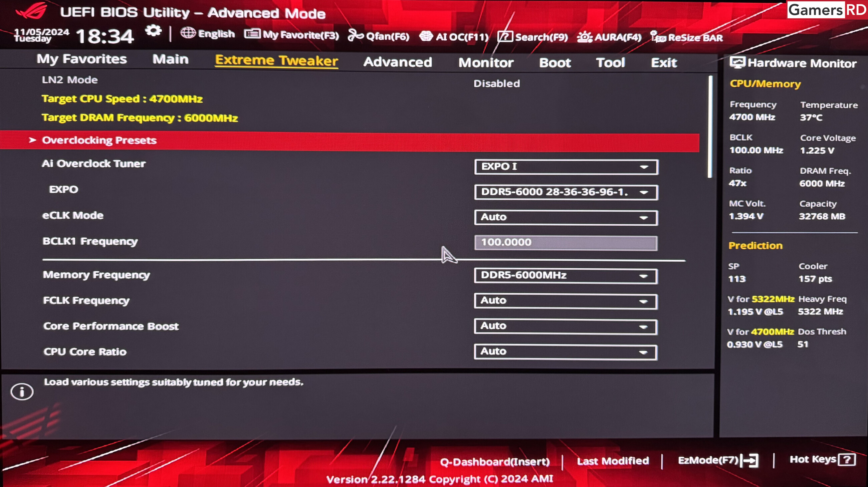Open the My Favorites tab
The height and width of the screenshot is (487, 868).
click(81, 59)
